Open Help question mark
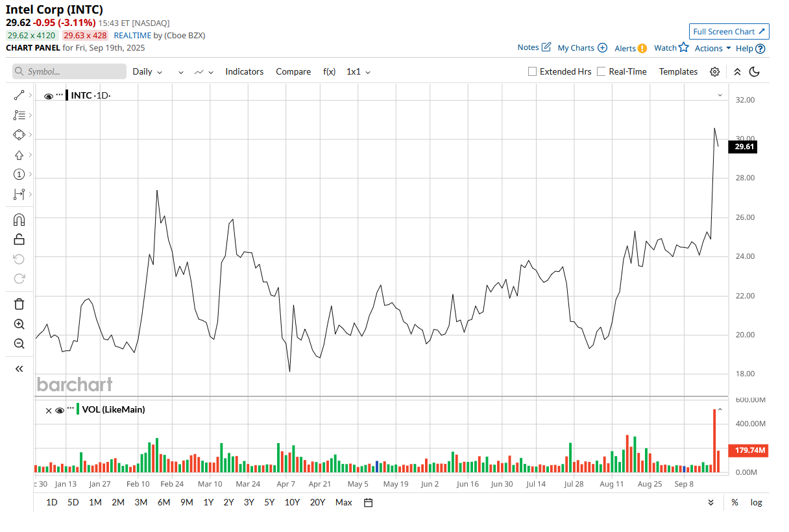The image size is (789, 532). tap(760, 48)
